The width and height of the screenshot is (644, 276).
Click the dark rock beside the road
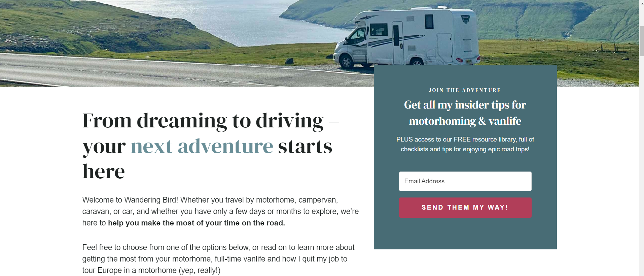289,61
